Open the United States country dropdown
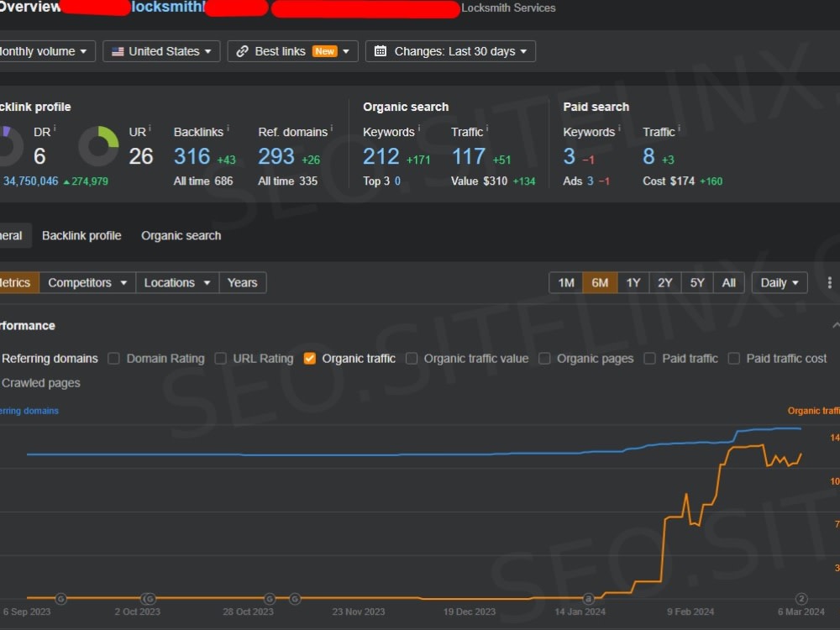The image size is (840, 630). click(161, 51)
